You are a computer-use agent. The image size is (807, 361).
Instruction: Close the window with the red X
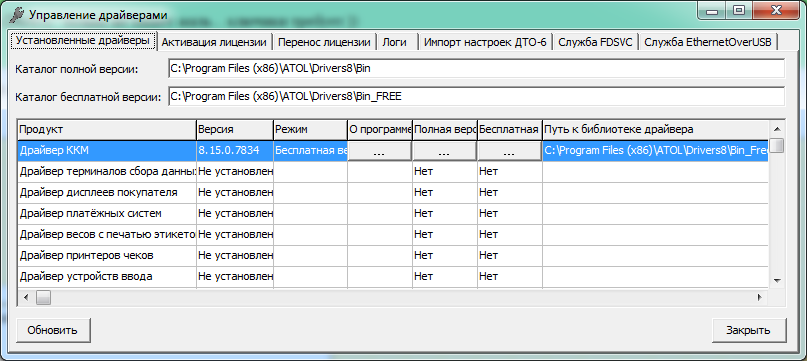click(776, 9)
